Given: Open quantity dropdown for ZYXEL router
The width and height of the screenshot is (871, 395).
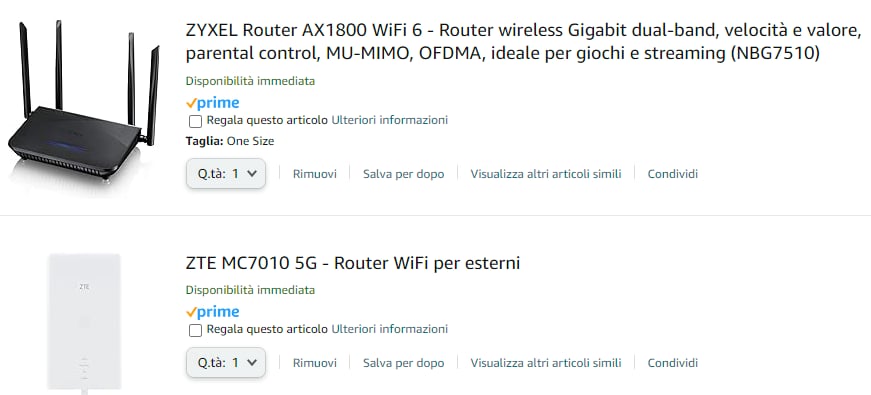Looking at the screenshot, I should tap(226, 174).
